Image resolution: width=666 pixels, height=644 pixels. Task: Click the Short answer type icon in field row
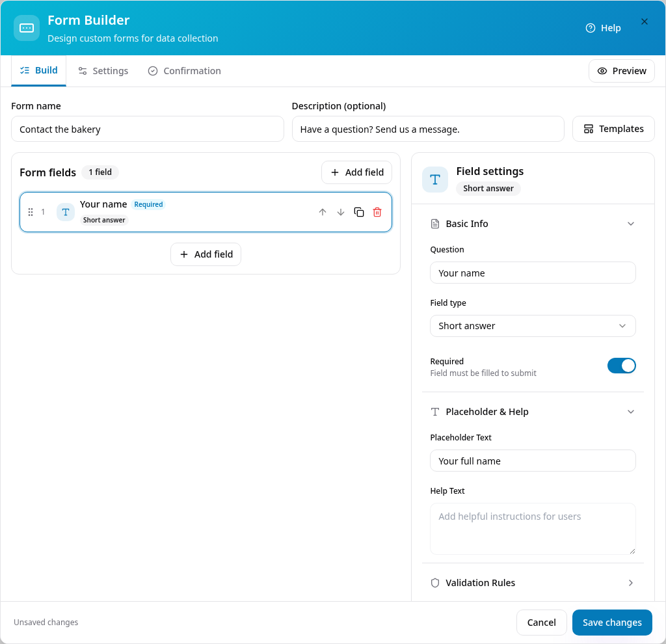tap(66, 212)
